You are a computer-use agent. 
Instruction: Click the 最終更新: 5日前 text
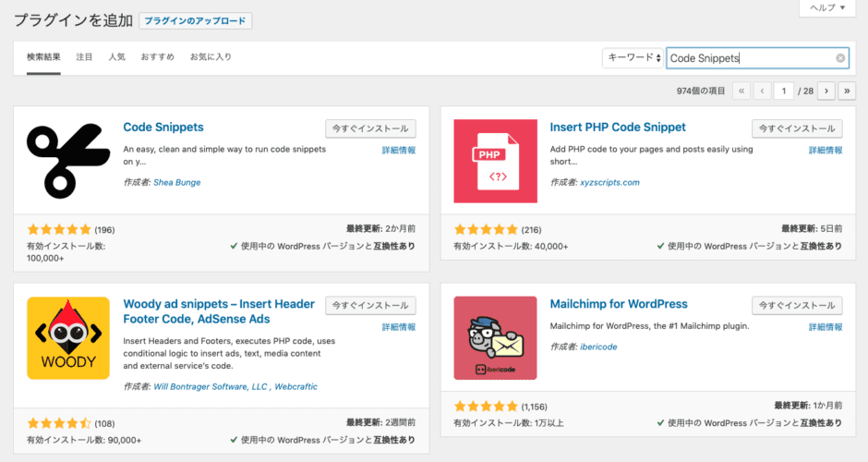click(812, 229)
